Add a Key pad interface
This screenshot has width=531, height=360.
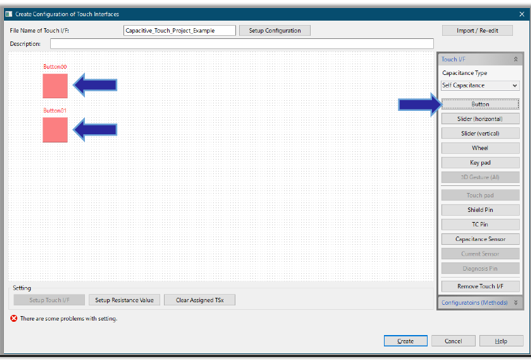[480, 163]
